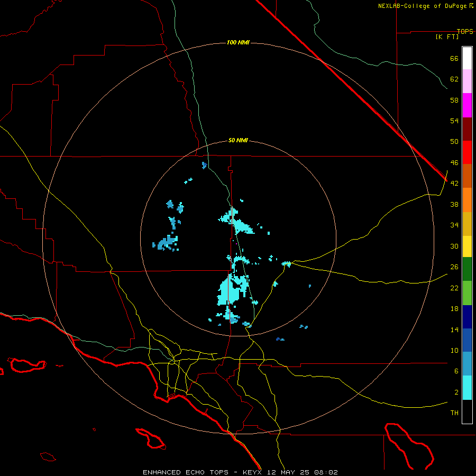
Task: Click the navy 14-18 kft swatch
Action: click(x=467, y=317)
